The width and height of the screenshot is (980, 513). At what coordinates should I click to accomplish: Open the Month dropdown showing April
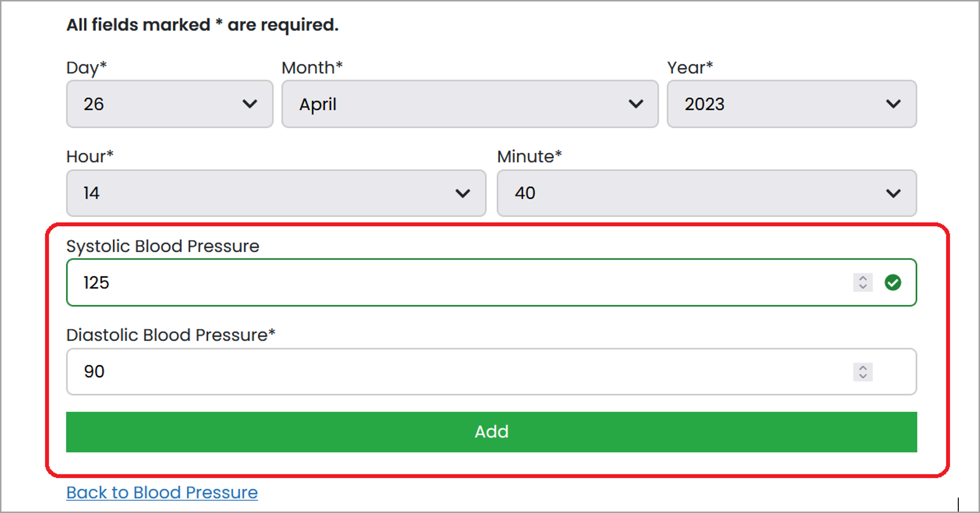(470, 104)
